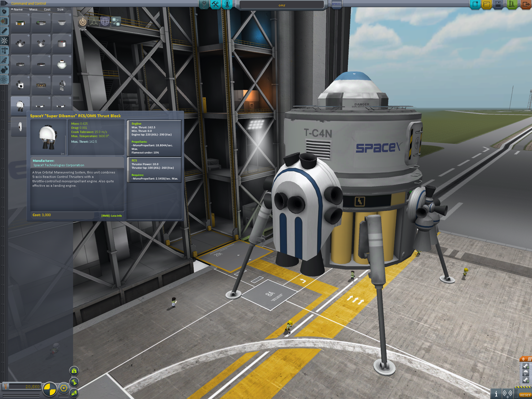Open the Fuel Tanks parts category

tap(4, 21)
